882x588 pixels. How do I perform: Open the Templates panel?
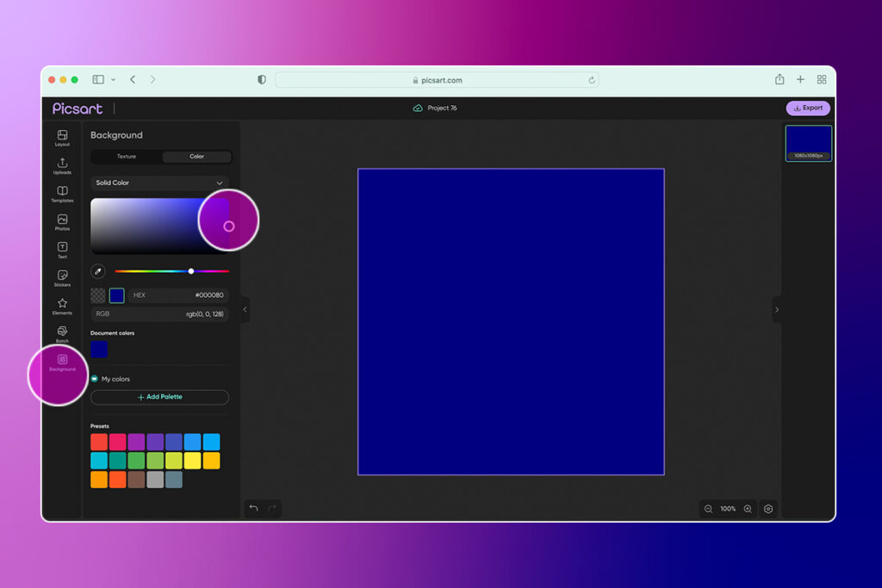(62, 194)
